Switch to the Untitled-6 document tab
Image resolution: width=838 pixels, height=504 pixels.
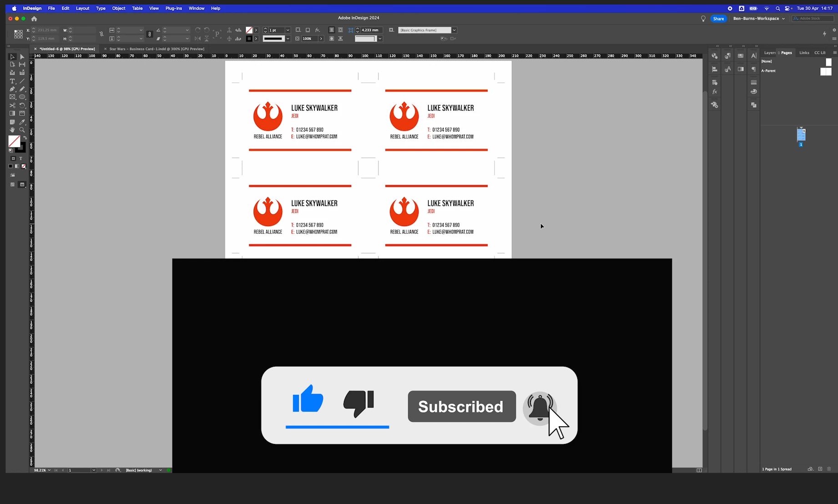point(67,49)
